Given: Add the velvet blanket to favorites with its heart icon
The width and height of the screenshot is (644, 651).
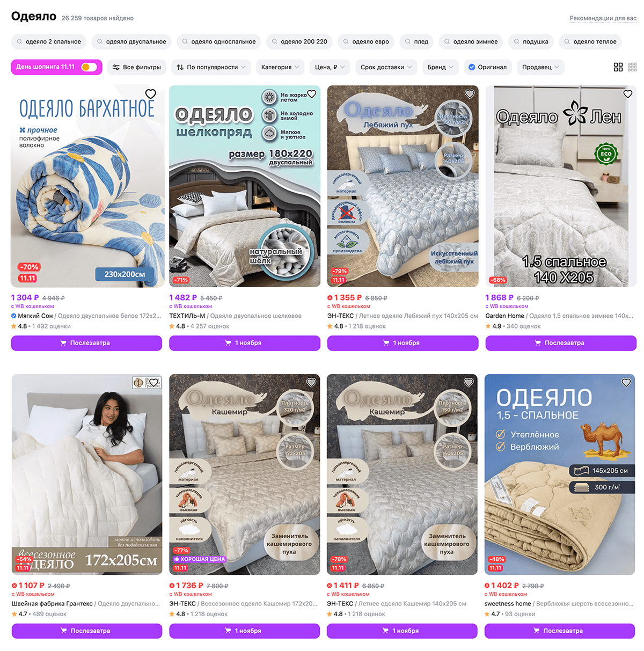Looking at the screenshot, I should point(151,94).
